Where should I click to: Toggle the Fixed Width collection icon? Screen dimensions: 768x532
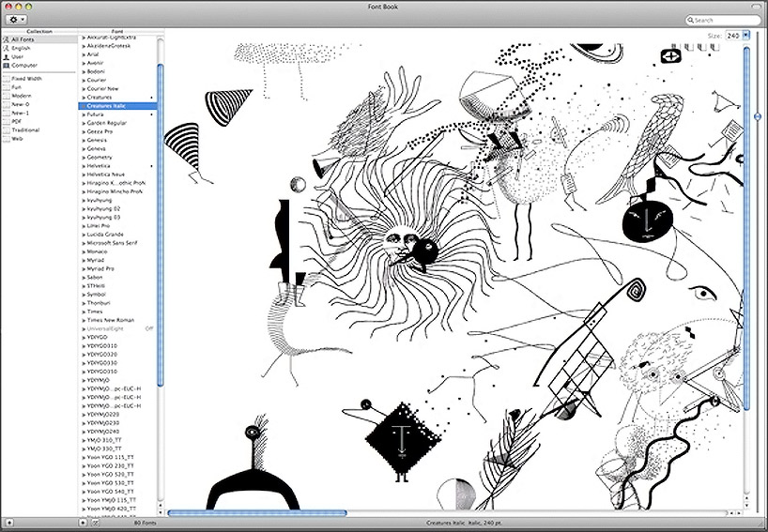(6, 79)
